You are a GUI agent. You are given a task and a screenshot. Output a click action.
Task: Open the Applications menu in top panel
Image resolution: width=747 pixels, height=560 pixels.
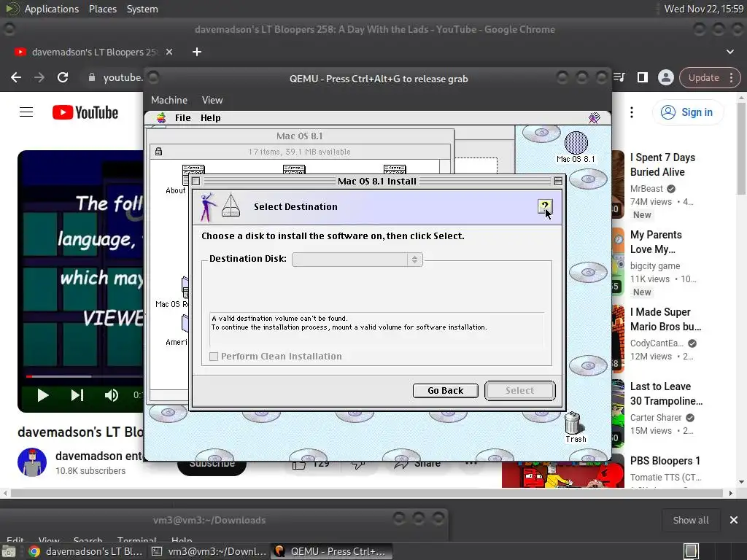pos(52,9)
